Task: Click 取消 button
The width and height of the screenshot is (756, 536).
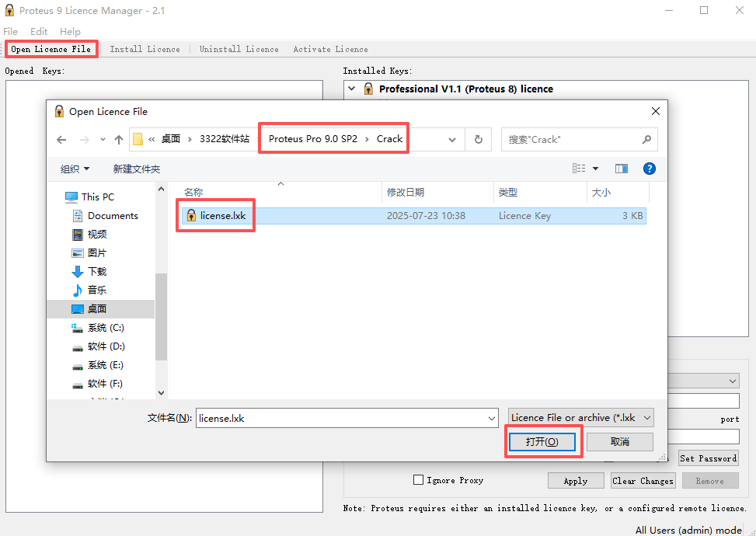Action: [620, 441]
